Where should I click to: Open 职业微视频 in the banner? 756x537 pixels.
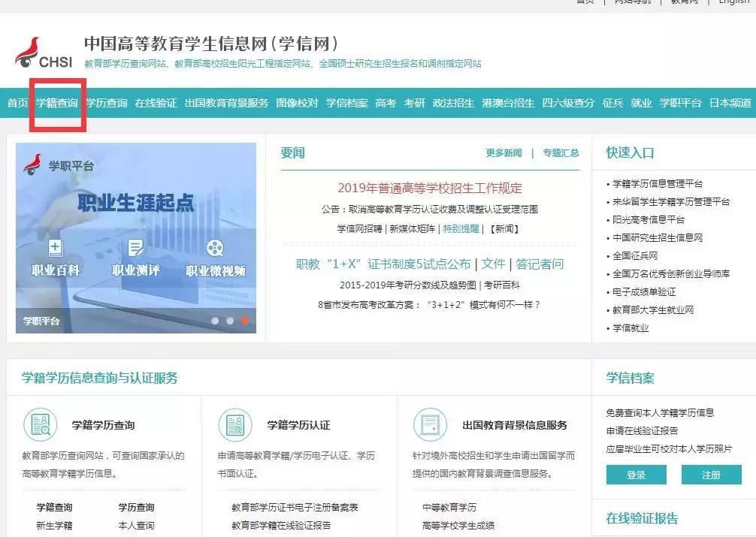click(214, 255)
